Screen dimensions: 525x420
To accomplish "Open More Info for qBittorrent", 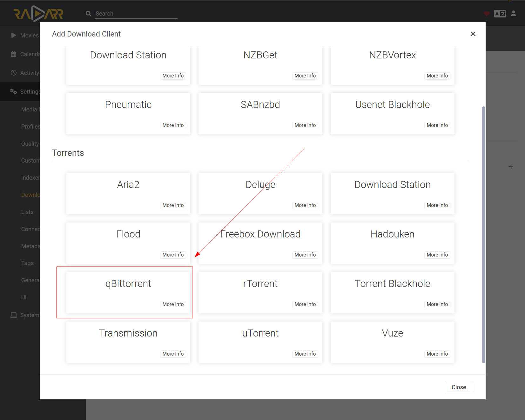I will click(173, 304).
